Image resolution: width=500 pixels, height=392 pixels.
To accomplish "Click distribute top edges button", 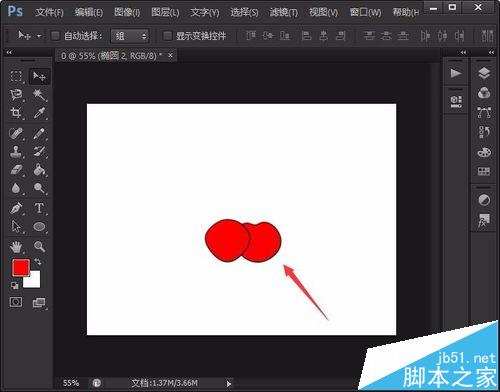I will tap(369, 36).
